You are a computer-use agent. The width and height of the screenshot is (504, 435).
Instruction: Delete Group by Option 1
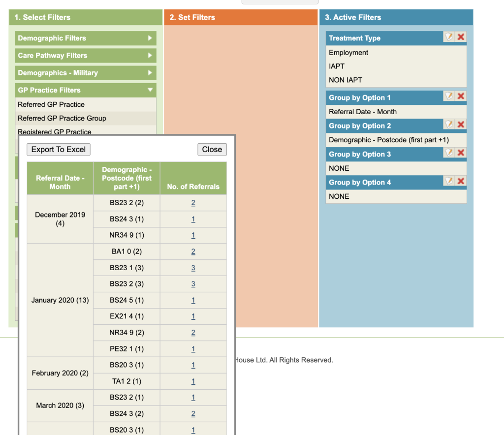coord(461,96)
